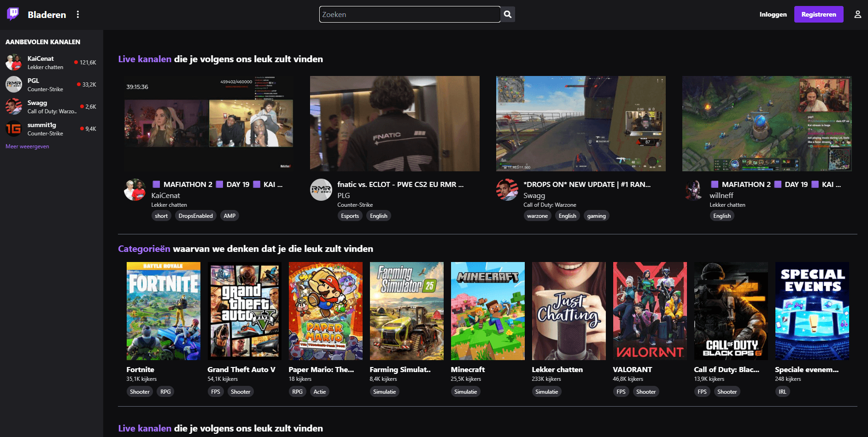The image size is (868, 437).
Task: Click the DropsEnabled tag
Action: tap(196, 216)
